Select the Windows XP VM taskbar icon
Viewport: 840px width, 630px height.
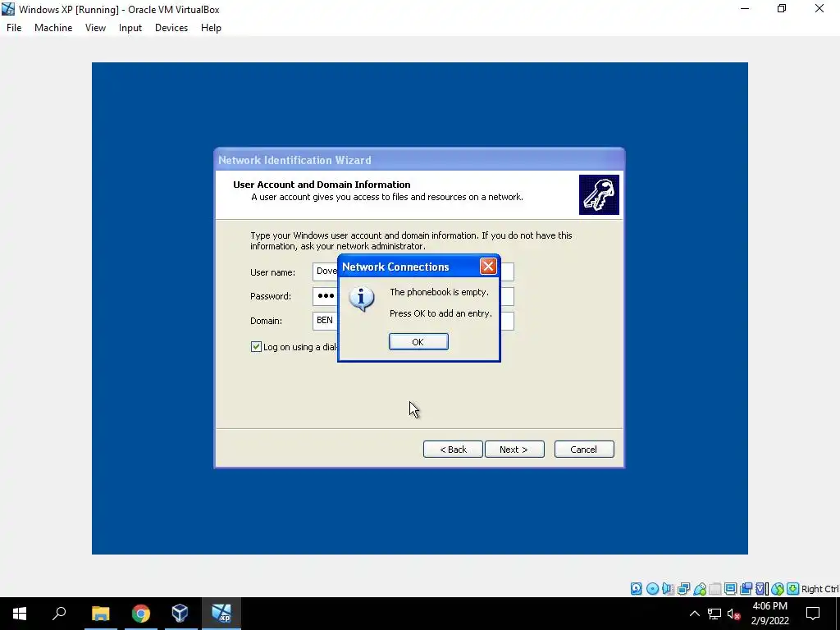(x=221, y=614)
